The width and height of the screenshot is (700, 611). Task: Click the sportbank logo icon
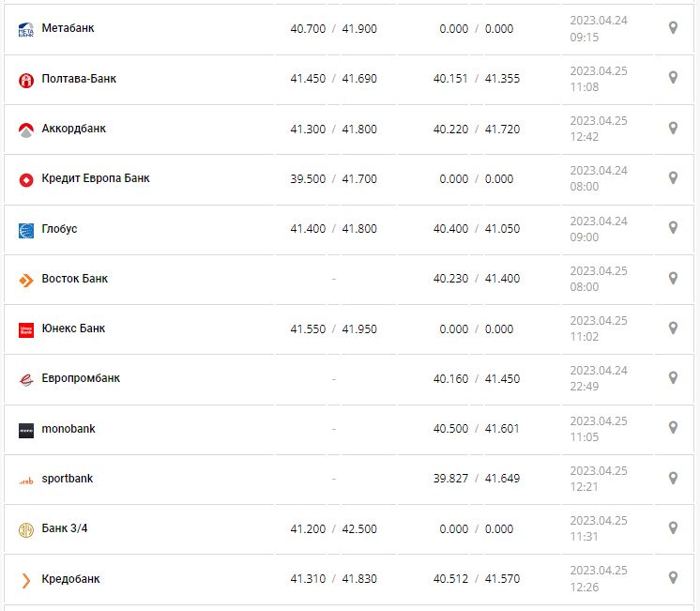(26, 481)
